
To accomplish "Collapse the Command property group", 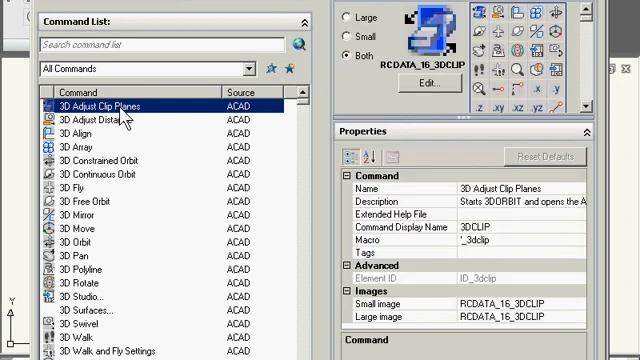I will [347, 176].
